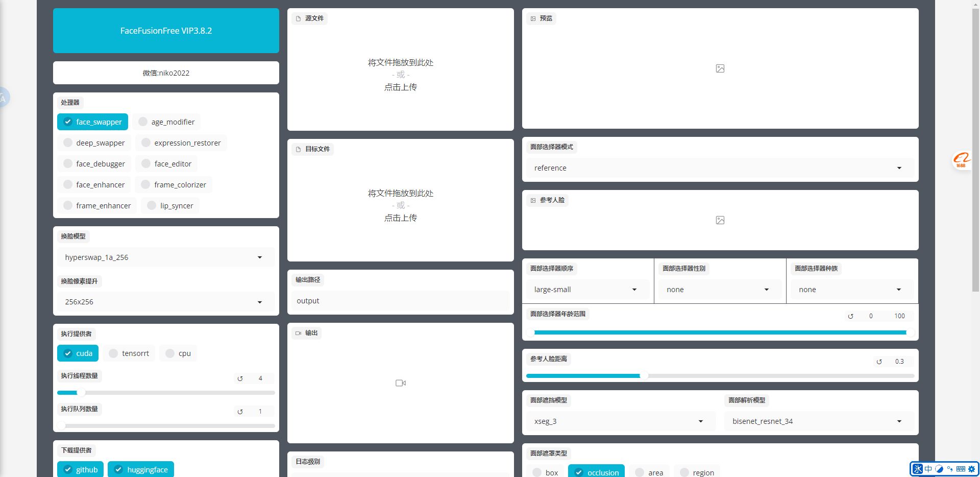Click the FaceFusionFree VIP3.8.2 banner button

coord(166,31)
